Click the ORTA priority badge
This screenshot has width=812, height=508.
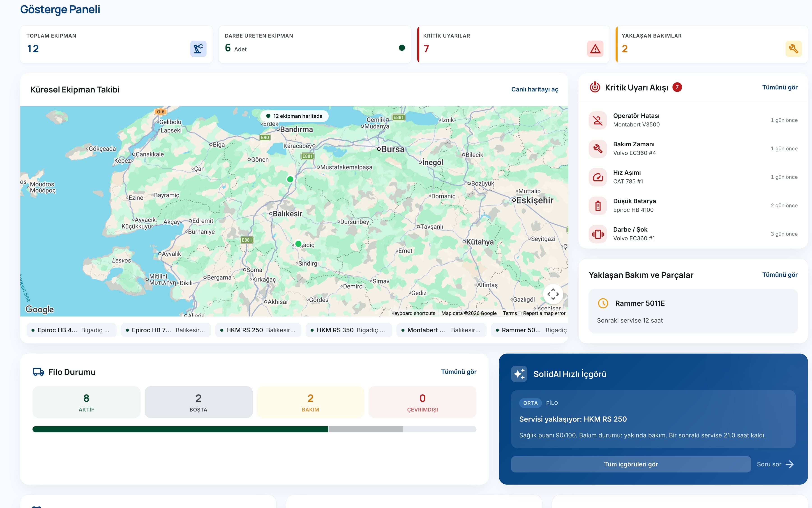point(531,403)
